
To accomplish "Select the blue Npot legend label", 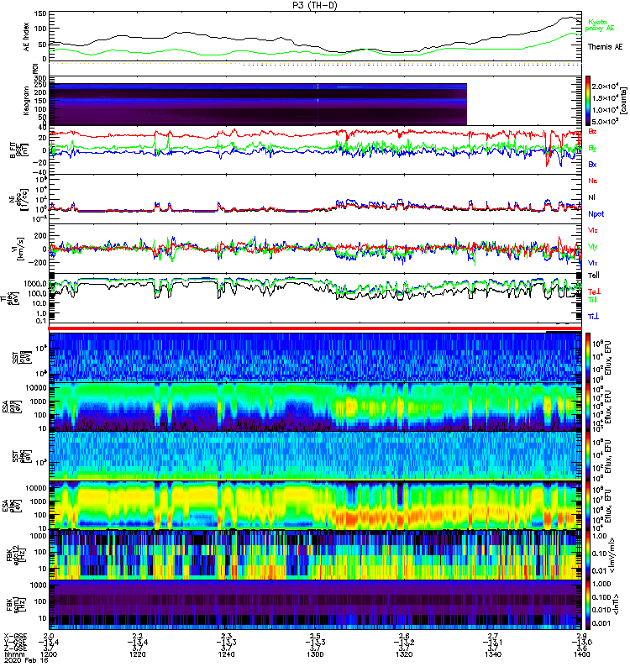I will click(x=596, y=214).
